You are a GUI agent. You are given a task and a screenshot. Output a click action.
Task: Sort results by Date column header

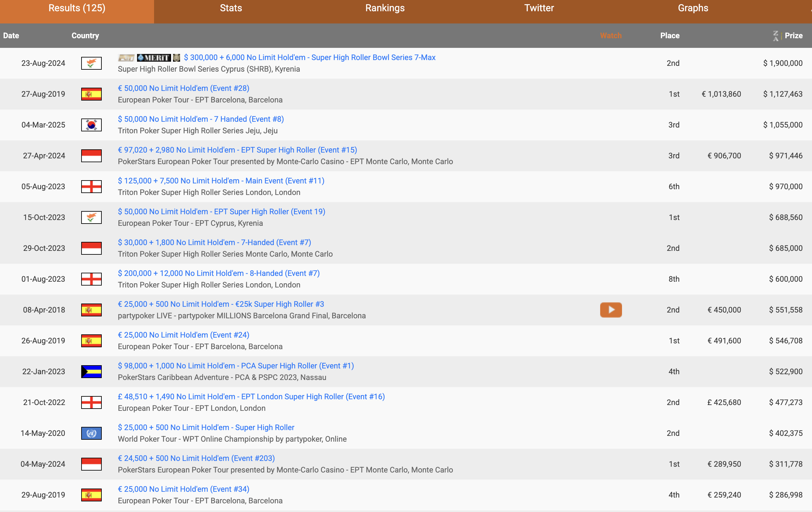(x=11, y=35)
